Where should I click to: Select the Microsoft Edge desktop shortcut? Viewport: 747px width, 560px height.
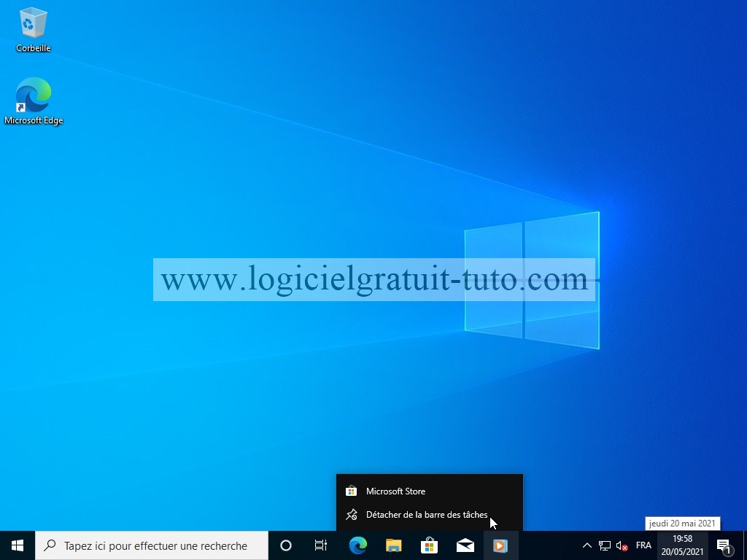click(x=34, y=101)
